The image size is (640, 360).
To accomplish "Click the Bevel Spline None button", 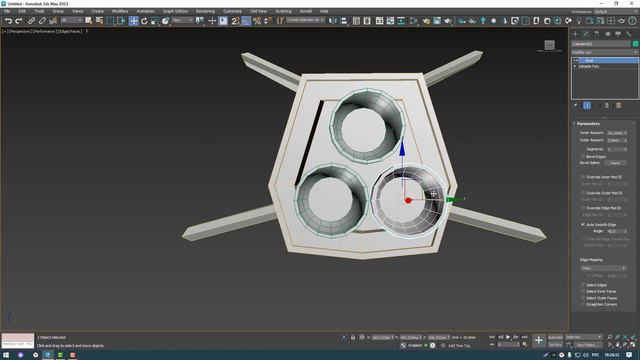I will pyautogui.click(x=615, y=163).
